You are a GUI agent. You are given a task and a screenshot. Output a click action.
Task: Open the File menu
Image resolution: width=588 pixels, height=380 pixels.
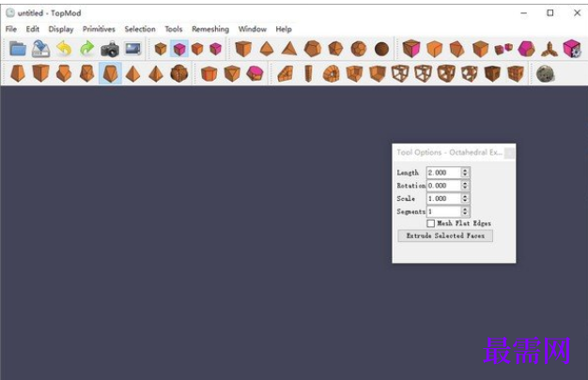click(11, 29)
